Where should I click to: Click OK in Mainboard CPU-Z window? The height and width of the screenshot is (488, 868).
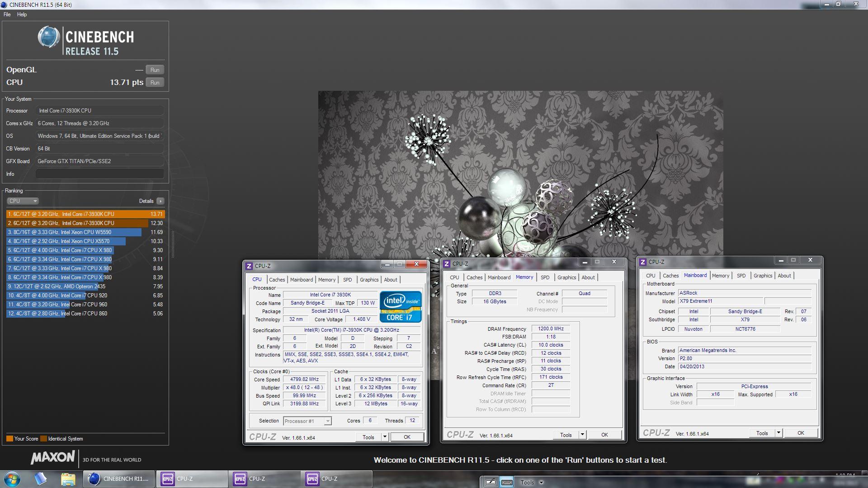(801, 433)
